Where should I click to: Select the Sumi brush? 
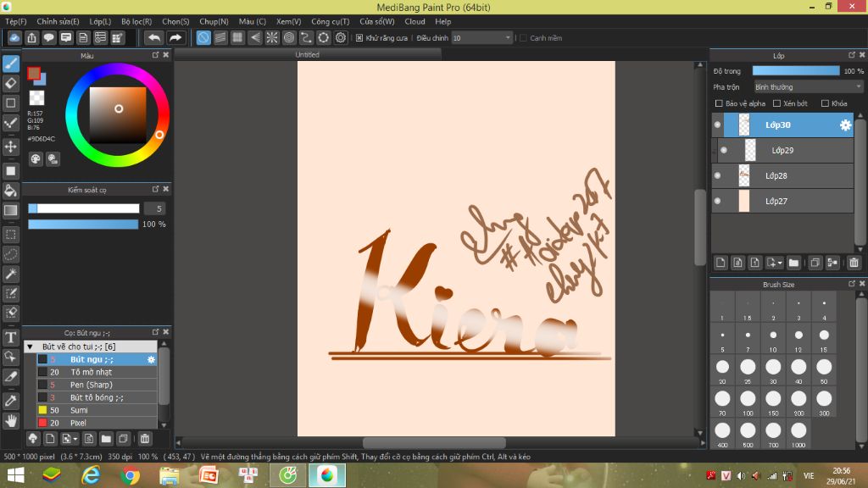coord(97,411)
